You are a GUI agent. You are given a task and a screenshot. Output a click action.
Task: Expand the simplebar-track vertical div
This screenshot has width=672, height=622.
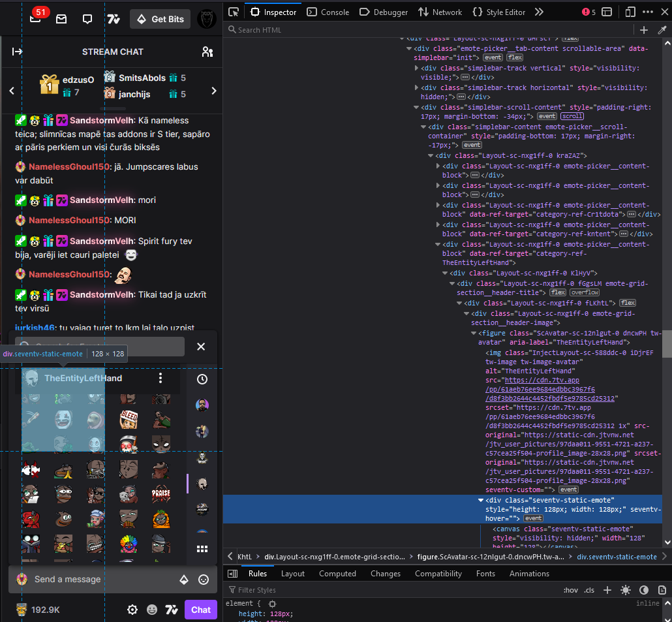pyautogui.click(x=416, y=68)
